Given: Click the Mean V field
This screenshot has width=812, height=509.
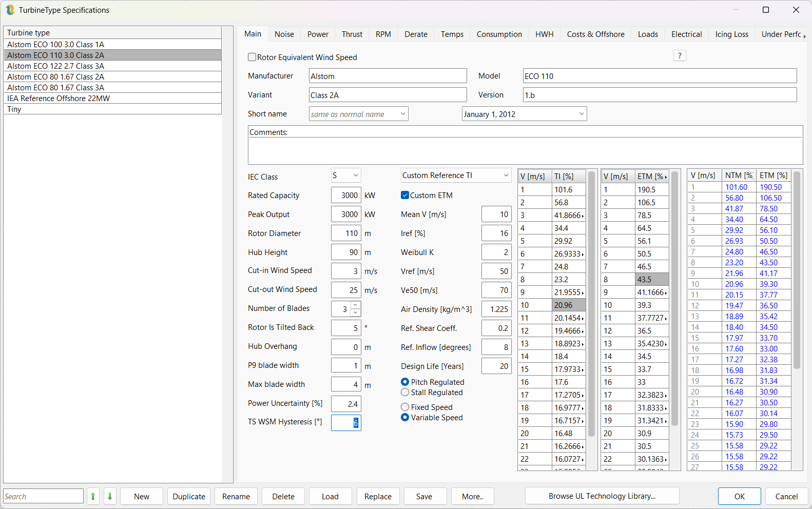Looking at the screenshot, I should pyautogui.click(x=496, y=214).
